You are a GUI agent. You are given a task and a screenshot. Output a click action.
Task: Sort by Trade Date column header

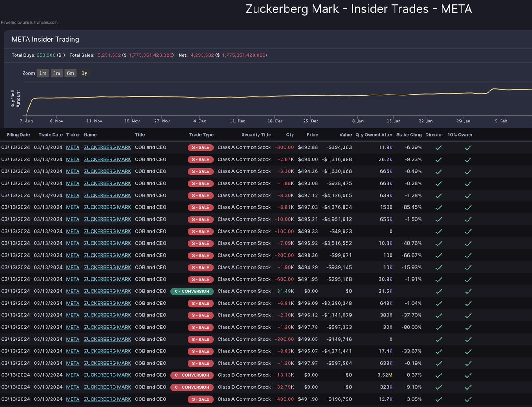[51, 135]
